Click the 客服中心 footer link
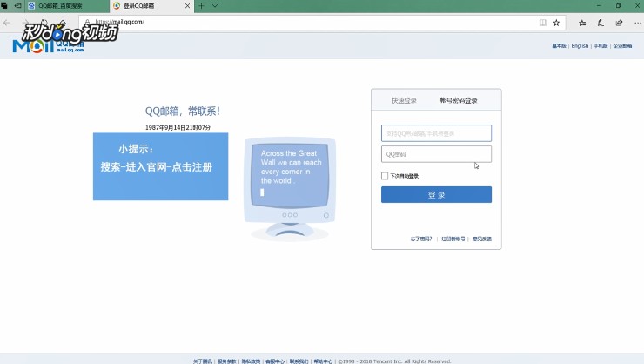Viewport: 644px width, 364px height. tap(275, 361)
